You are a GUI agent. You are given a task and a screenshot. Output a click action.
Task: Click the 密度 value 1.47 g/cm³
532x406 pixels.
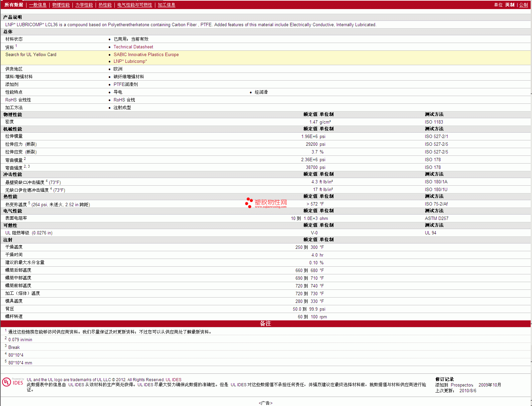(x=320, y=122)
